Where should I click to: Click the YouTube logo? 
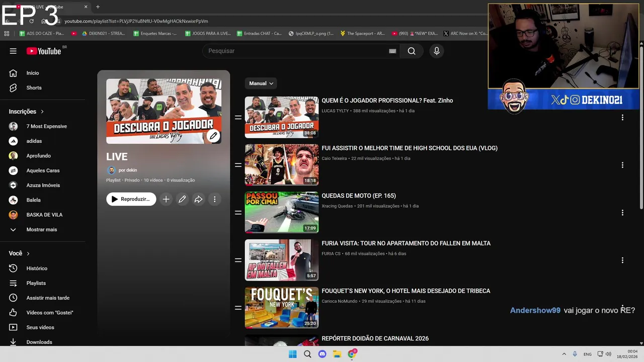[x=44, y=51]
